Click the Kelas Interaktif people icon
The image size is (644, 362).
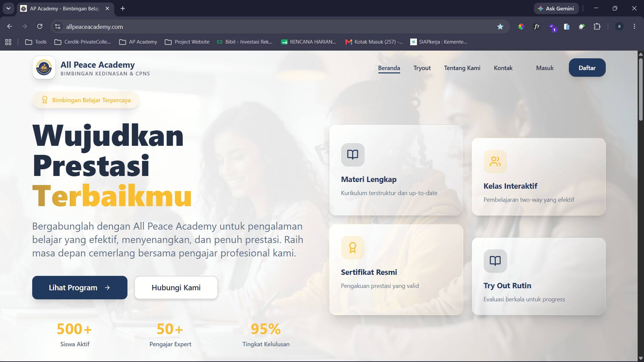[x=495, y=162]
